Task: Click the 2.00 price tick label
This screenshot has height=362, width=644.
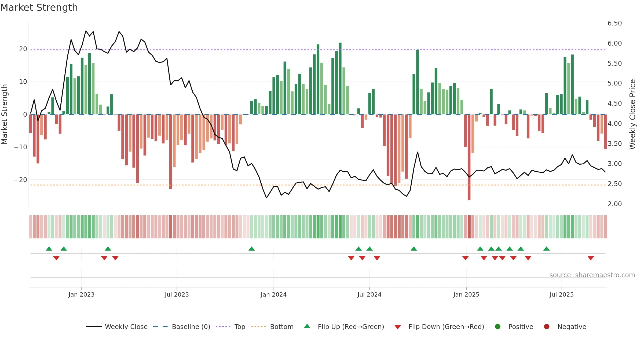Action: point(615,204)
